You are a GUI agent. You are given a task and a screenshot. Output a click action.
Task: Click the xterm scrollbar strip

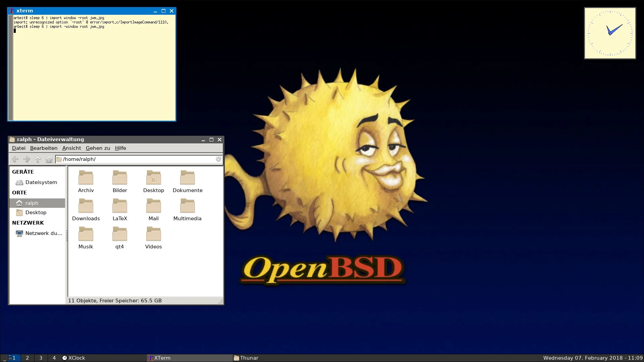pyautogui.click(x=10, y=67)
